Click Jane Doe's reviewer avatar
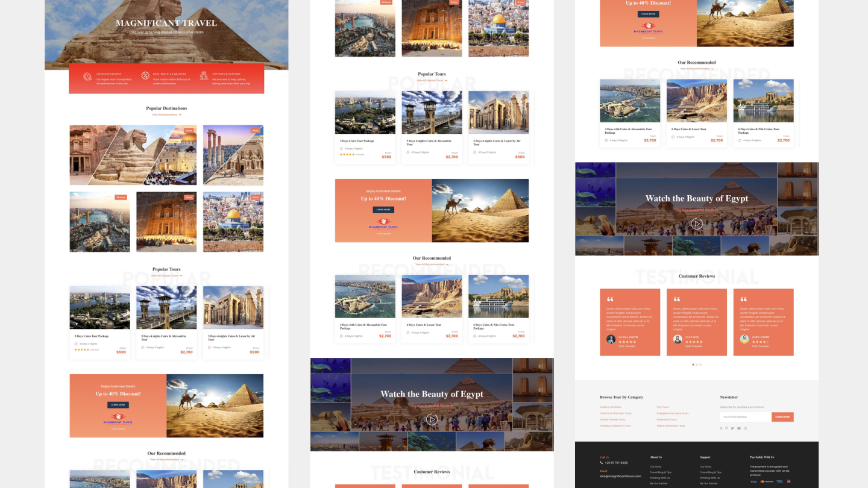868x488 pixels. [678, 339]
